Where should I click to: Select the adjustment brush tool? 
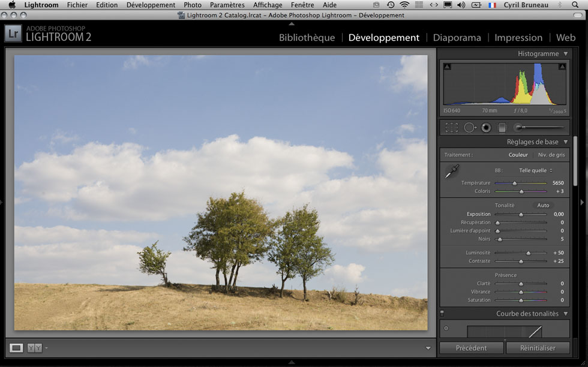pyautogui.click(x=539, y=128)
